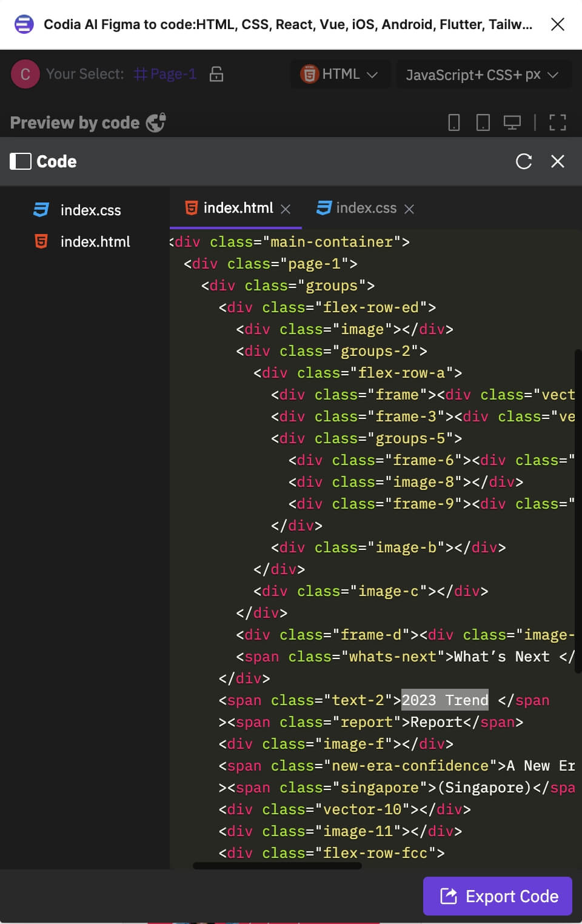This screenshot has height=924, width=582.
Task: Click the Export Code button
Action: [497, 896]
